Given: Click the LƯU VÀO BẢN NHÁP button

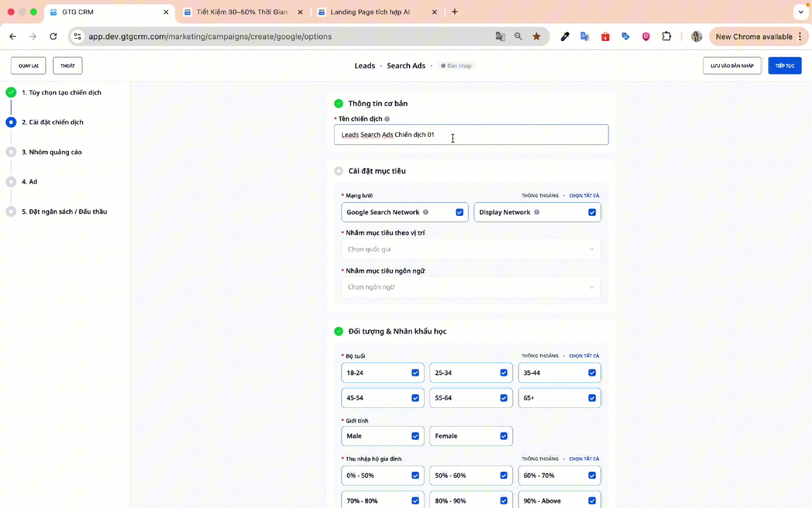Looking at the screenshot, I should pyautogui.click(x=732, y=66).
